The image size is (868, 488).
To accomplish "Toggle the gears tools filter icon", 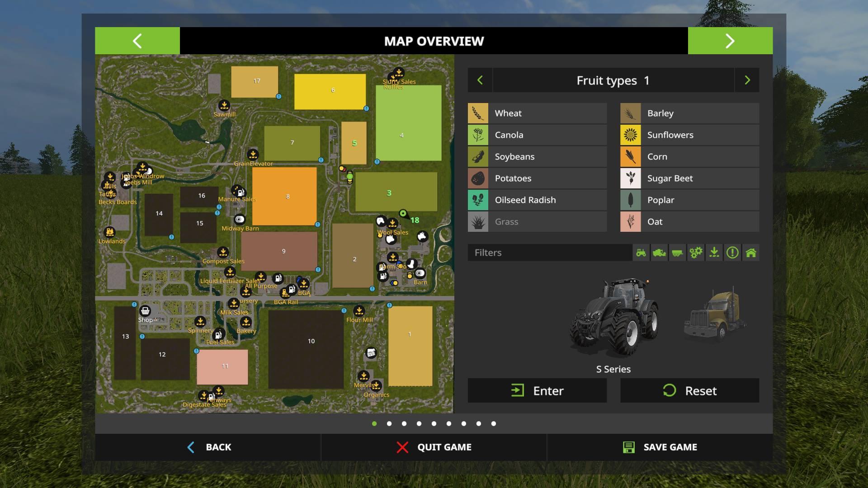I will click(x=696, y=253).
